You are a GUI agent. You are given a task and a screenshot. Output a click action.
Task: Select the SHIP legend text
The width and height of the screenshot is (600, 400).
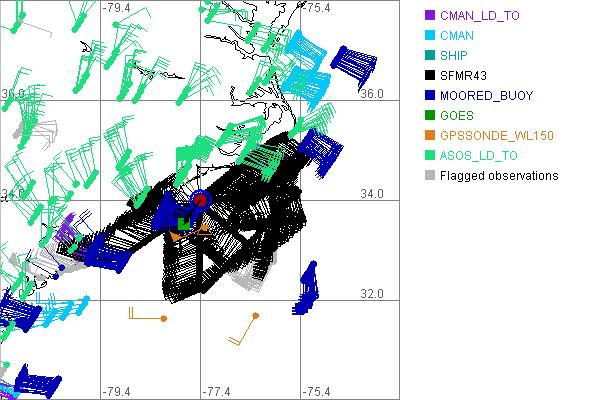point(456,55)
